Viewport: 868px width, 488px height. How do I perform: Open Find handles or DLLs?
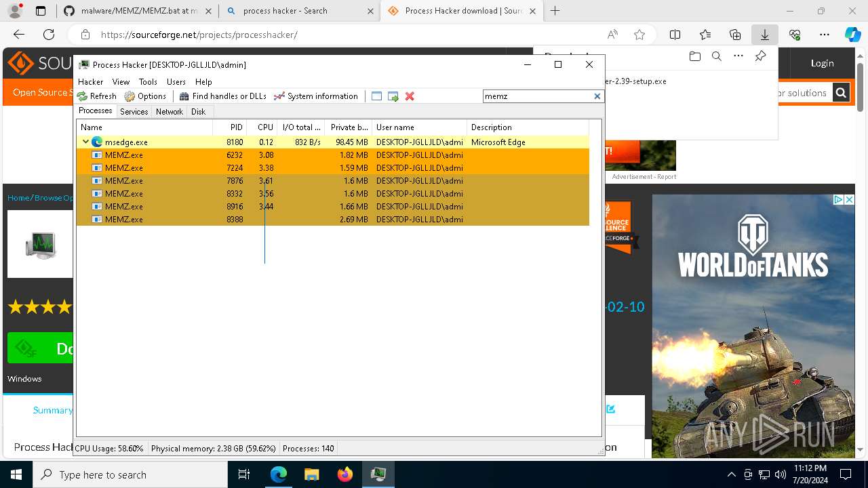click(222, 96)
